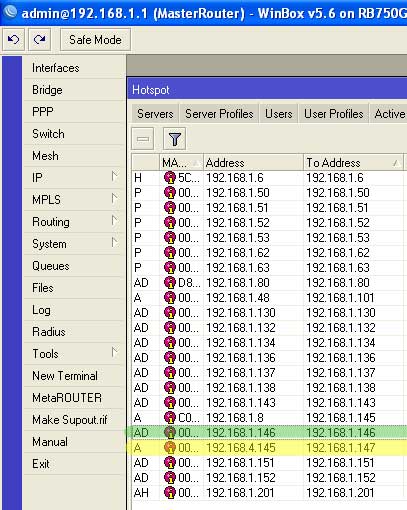Select host icon for 192.168.1.6 row
Screen dimensions: 407x510
[170, 178]
